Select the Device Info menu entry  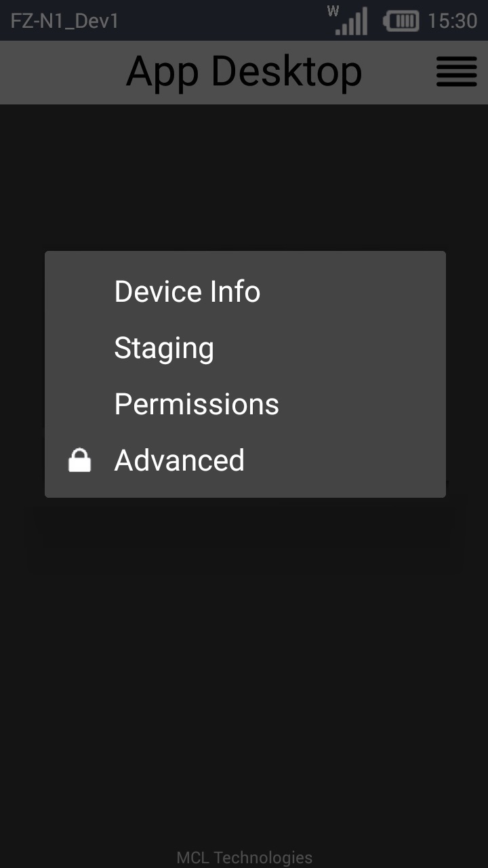187,291
